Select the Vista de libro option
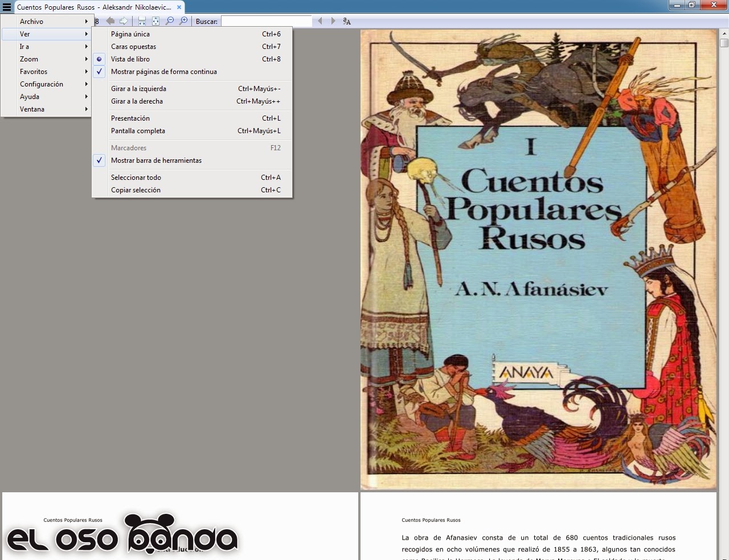729x560 pixels. pyautogui.click(x=193, y=59)
